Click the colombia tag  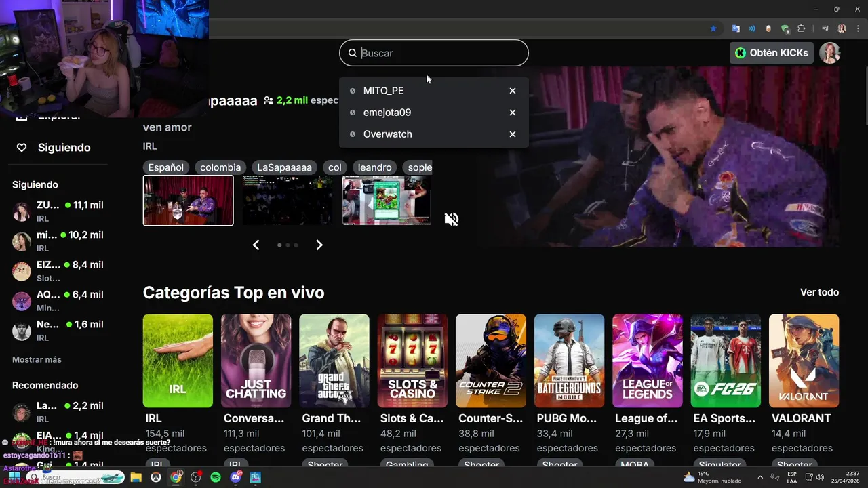click(220, 167)
